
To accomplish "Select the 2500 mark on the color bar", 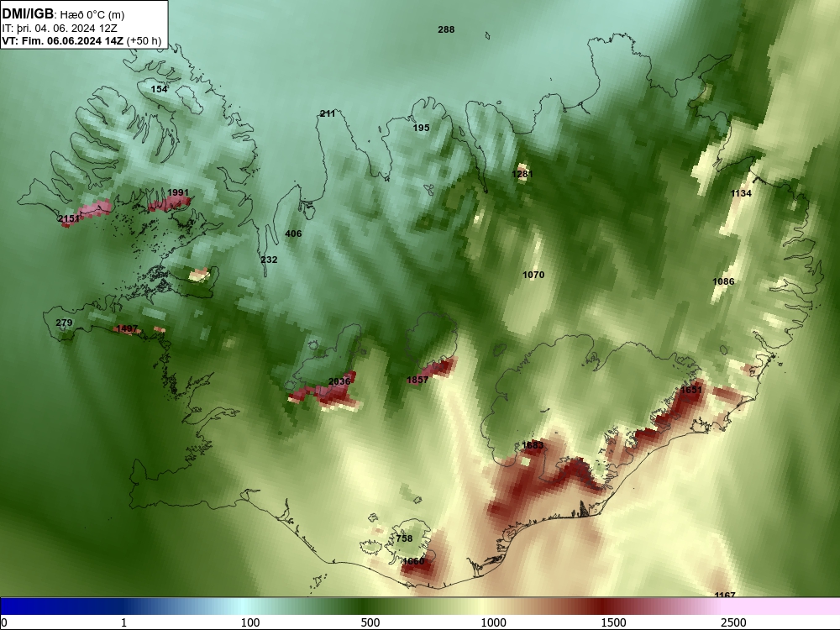I will (733, 622).
